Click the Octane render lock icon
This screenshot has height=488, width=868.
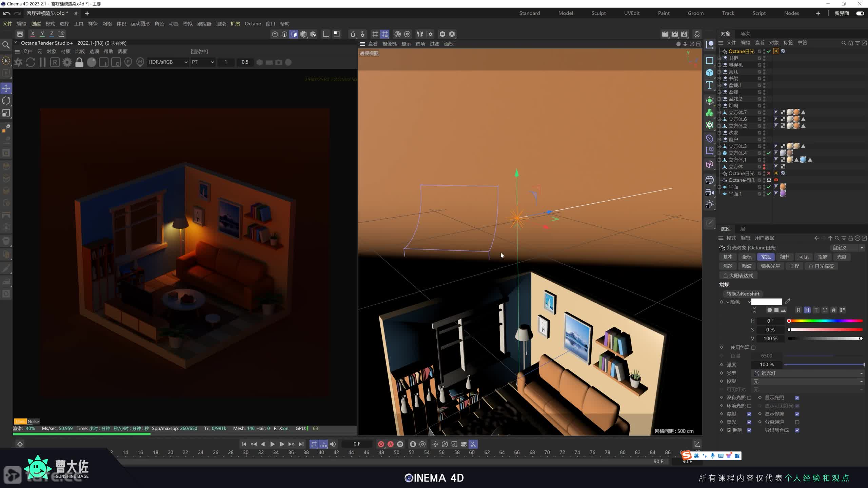pyautogui.click(x=79, y=62)
